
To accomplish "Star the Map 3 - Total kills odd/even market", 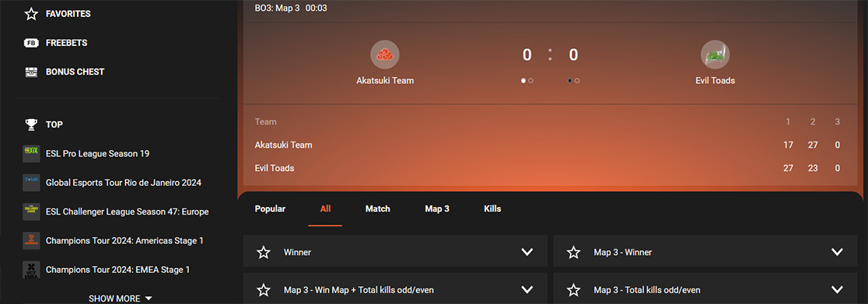I will [573, 289].
